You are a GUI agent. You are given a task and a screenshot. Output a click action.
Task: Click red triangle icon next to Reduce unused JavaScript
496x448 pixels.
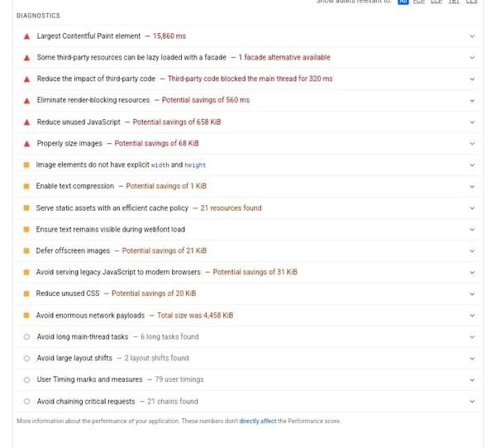point(26,122)
